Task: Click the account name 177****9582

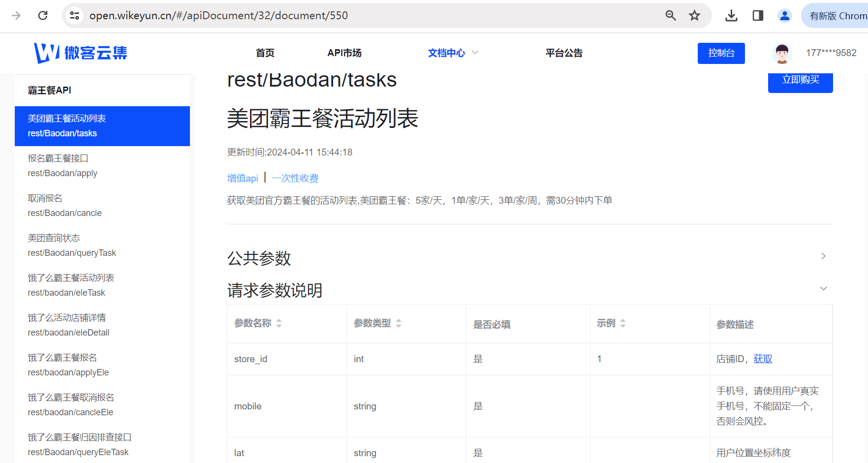Action: [x=831, y=53]
